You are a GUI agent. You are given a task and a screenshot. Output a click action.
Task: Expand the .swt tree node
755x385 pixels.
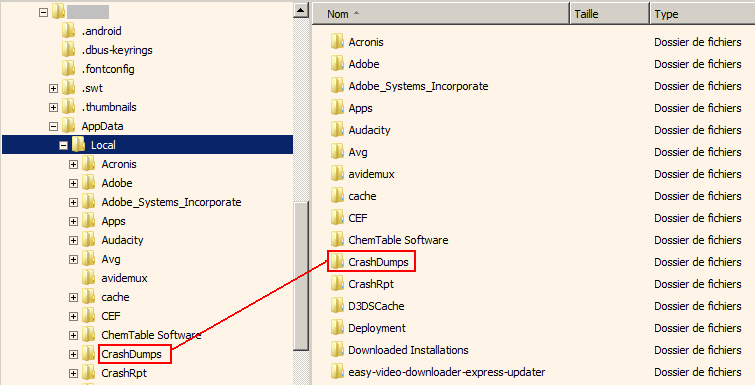click(53, 89)
